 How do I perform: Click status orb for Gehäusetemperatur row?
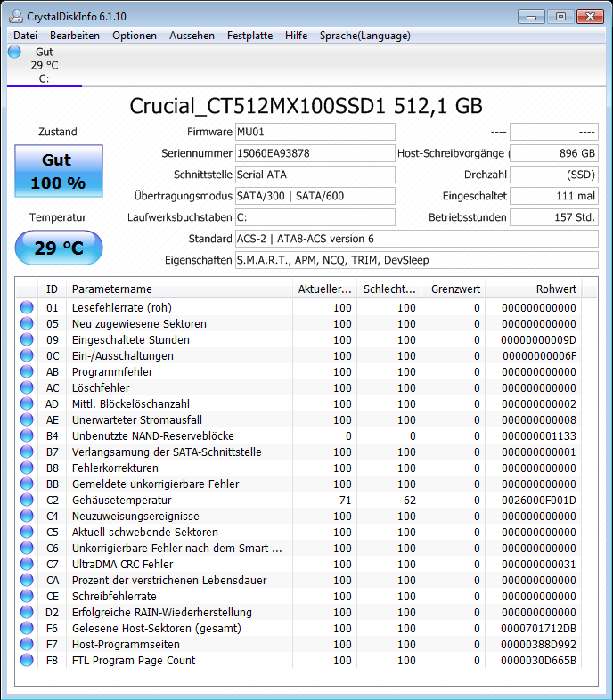coord(27,500)
